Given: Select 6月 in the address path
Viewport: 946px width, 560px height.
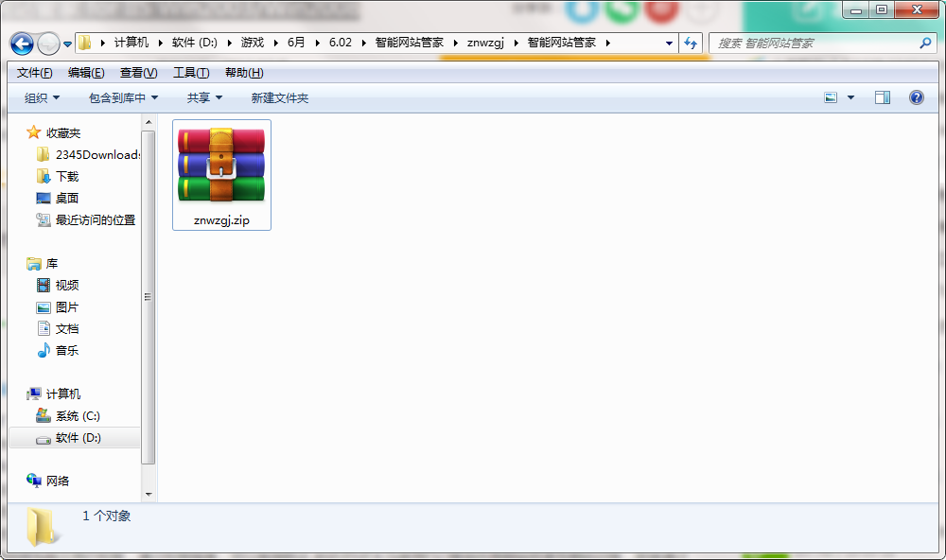Looking at the screenshot, I should (x=295, y=43).
